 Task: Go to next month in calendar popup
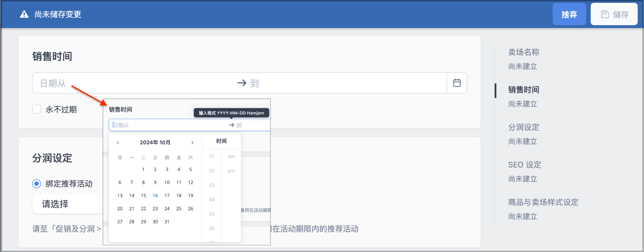pyautogui.click(x=192, y=143)
